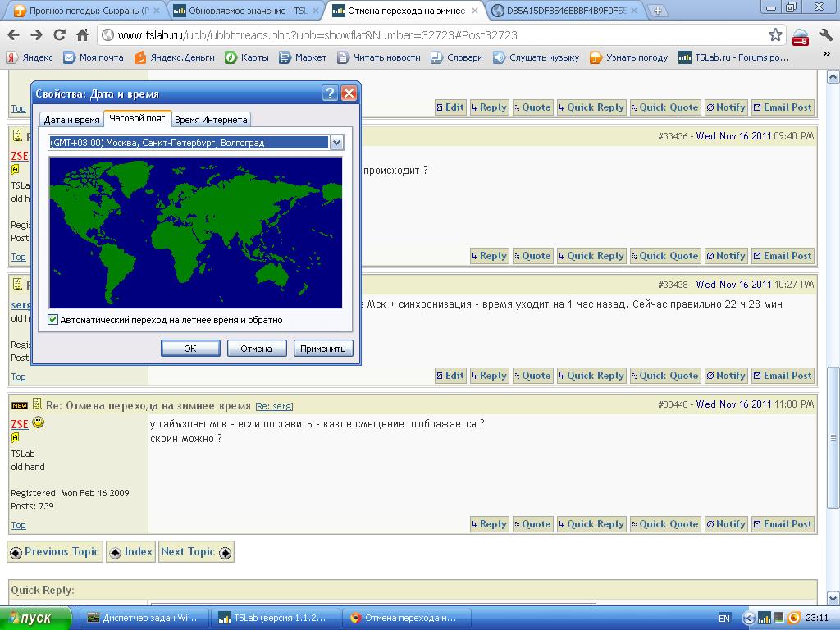The width and height of the screenshot is (840, 630).
Task: Click Отмена to cancel dialog
Action: point(256,349)
